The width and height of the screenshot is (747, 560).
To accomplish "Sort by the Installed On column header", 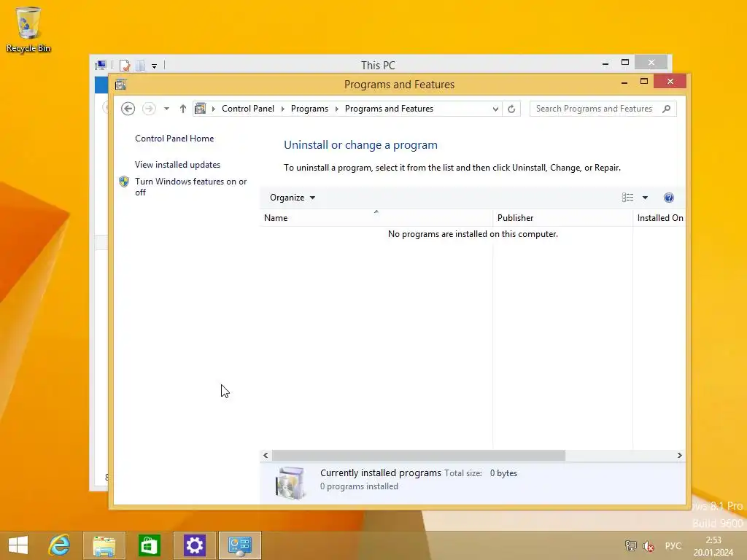I will (x=659, y=217).
